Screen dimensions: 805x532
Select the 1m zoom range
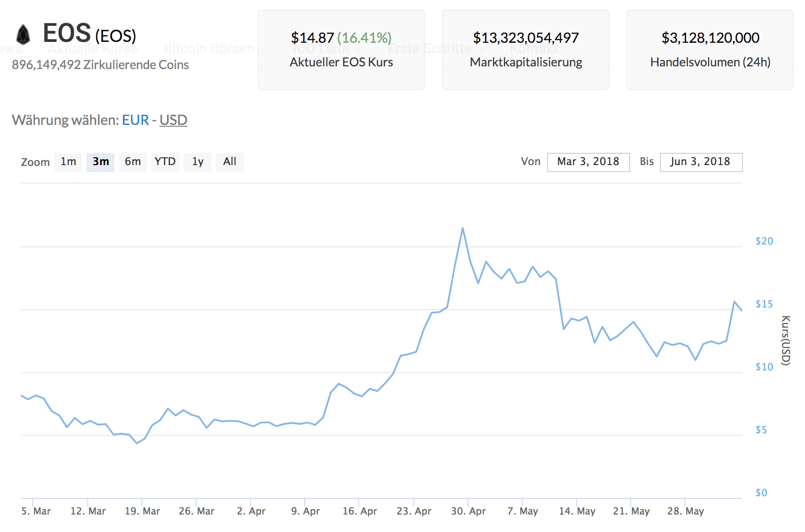click(x=68, y=162)
